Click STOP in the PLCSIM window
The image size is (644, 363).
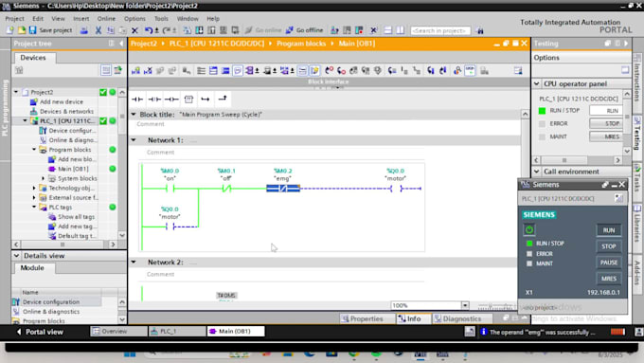pos(608,246)
